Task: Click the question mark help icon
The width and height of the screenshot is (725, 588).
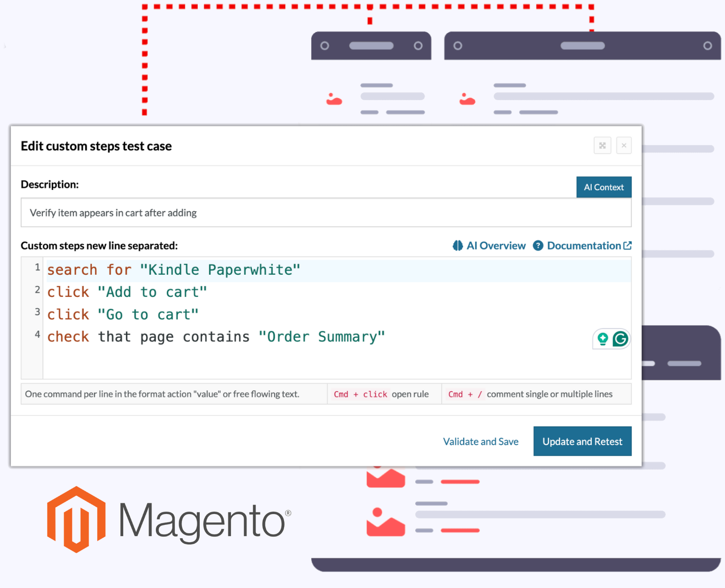Action: click(538, 246)
